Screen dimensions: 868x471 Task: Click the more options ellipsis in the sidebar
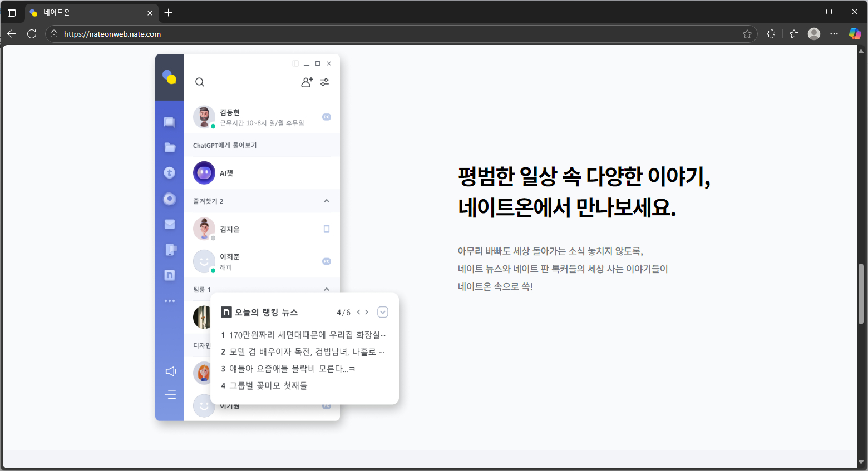[170, 300]
